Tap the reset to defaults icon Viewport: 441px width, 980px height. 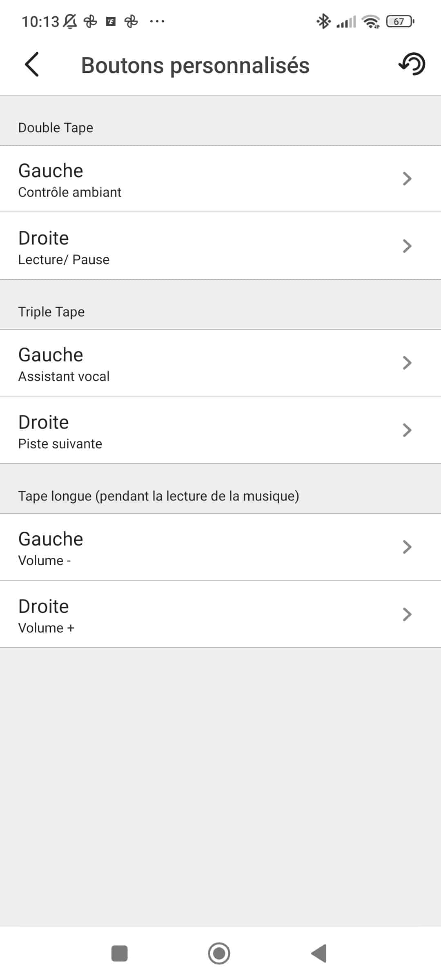pos(412,64)
